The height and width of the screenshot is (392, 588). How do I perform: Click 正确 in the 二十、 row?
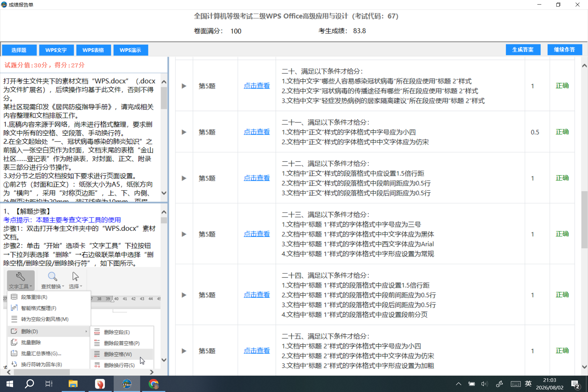[x=562, y=86]
